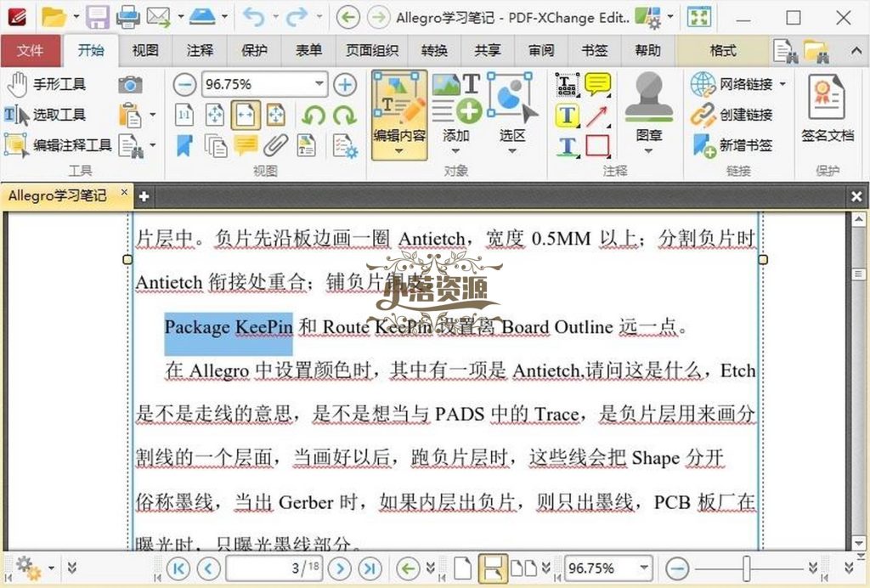This screenshot has width=870, height=588.
Task: Collapse the ribbon with chevron arrow
Action: point(856,51)
